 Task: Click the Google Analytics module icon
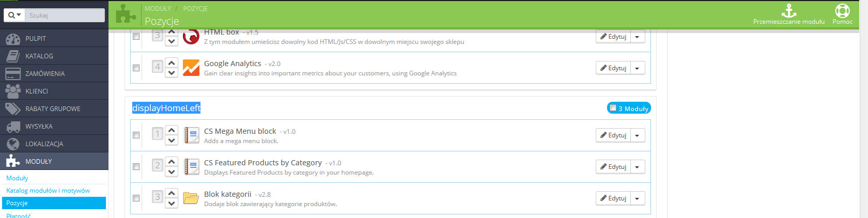pyautogui.click(x=191, y=68)
